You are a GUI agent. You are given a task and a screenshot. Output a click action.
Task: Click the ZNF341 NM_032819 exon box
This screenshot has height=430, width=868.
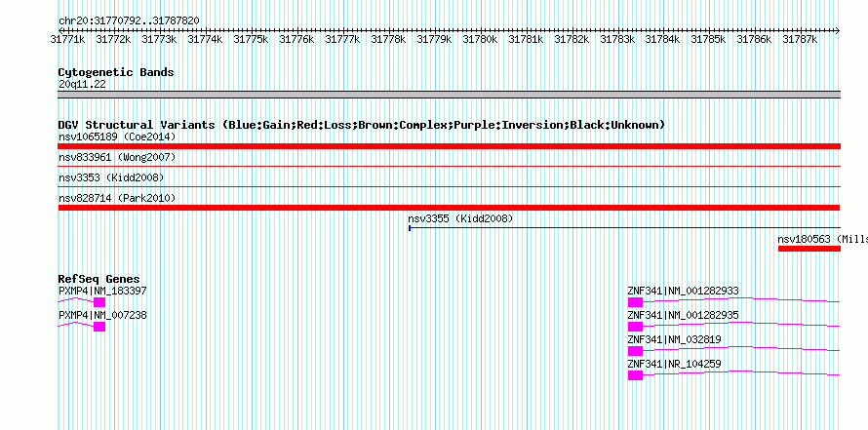tap(635, 351)
